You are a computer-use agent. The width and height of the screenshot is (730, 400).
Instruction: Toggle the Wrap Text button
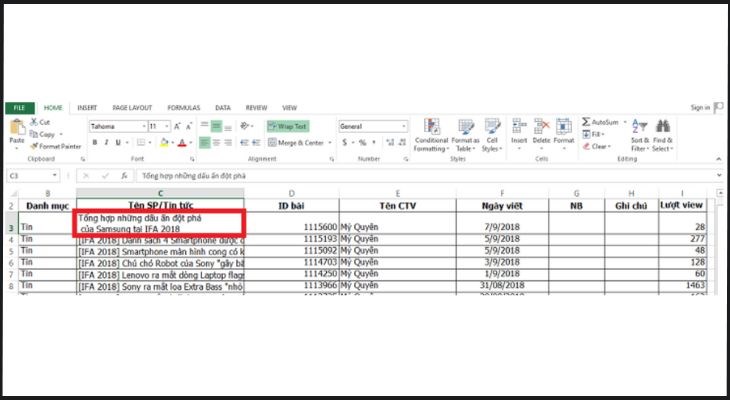[x=287, y=127]
